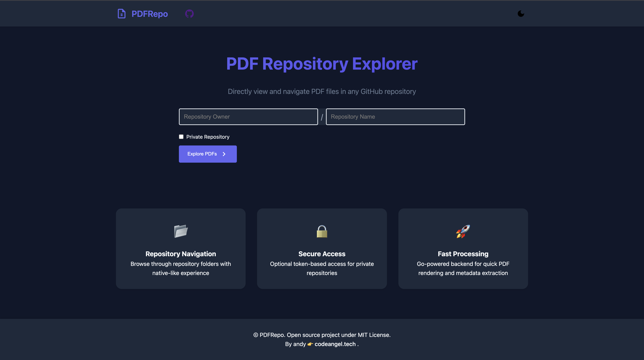Click inside the Repository Owner input field
The width and height of the screenshot is (644, 360).
(248, 116)
